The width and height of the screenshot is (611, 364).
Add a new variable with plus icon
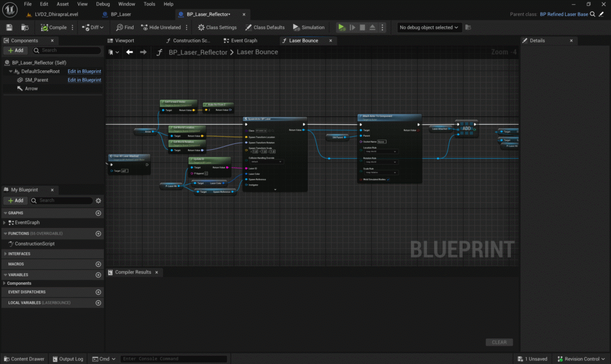[98, 274]
